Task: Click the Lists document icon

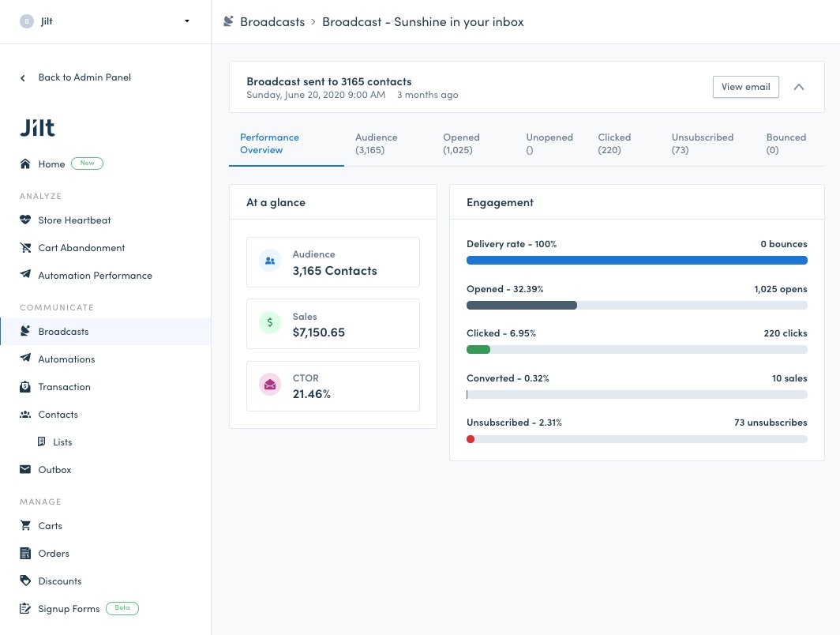Action: (x=41, y=441)
